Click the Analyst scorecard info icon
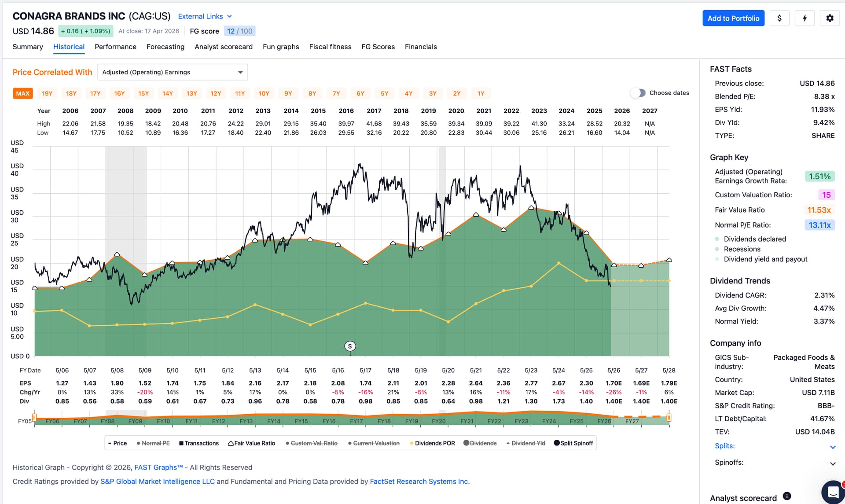 787,496
